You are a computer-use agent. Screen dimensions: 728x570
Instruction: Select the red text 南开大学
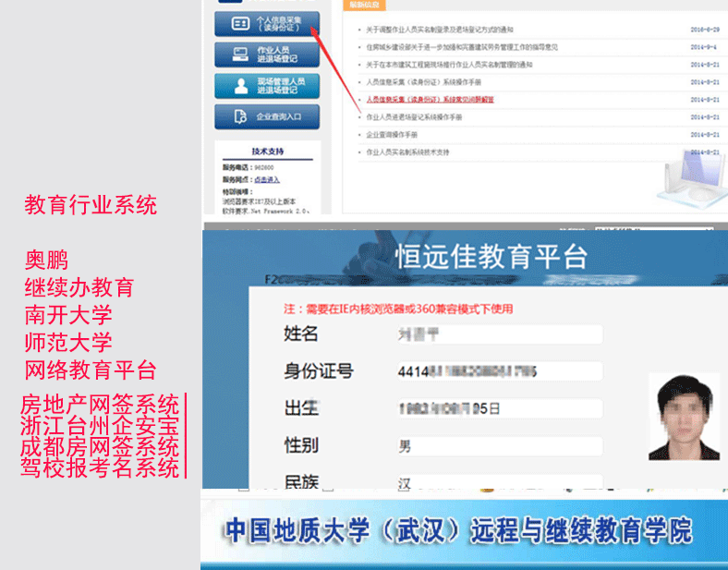(68, 315)
